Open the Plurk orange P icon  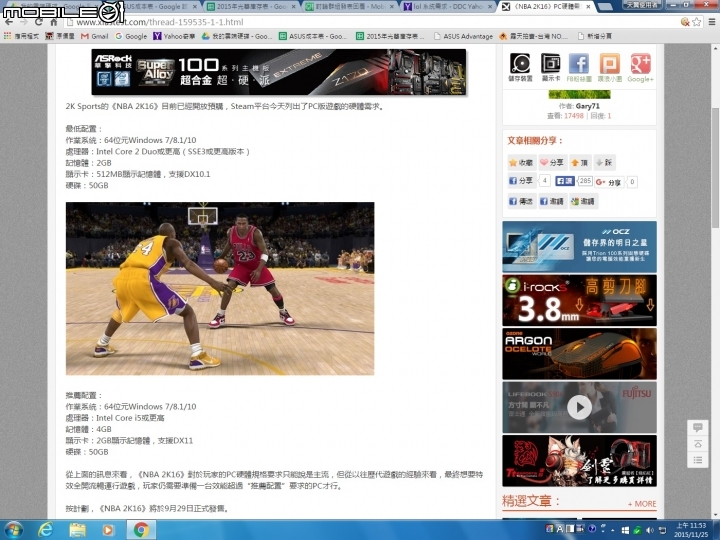click(x=610, y=67)
